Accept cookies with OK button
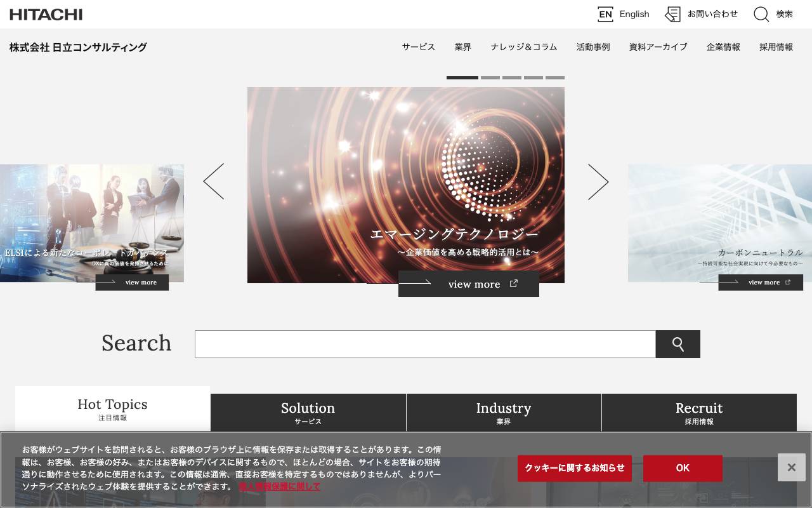 point(683,468)
